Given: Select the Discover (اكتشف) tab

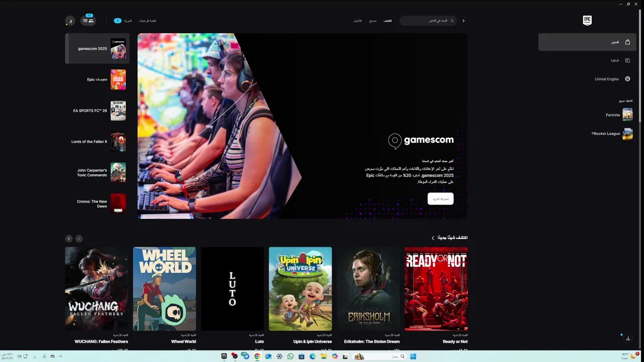Looking at the screenshot, I should [x=387, y=21].
